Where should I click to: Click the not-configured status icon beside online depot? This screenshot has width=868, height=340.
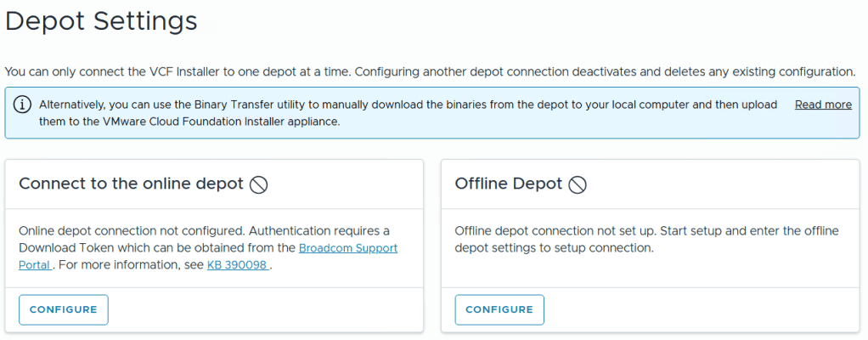coord(259,184)
